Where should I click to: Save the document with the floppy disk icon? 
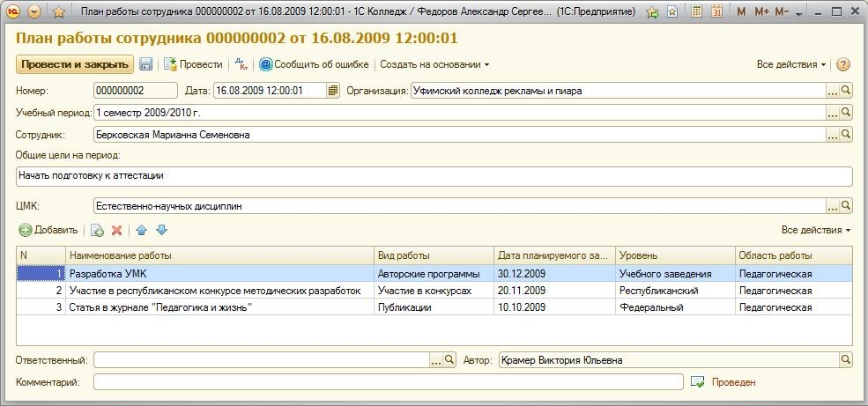[145, 64]
